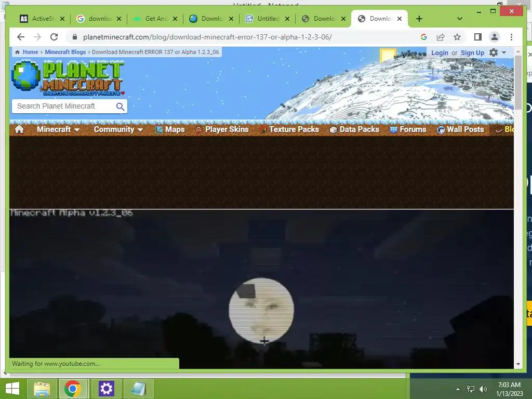Bookmark this page with the star icon
This screenshot has width=532, height=399.
(x=457, y=37)
